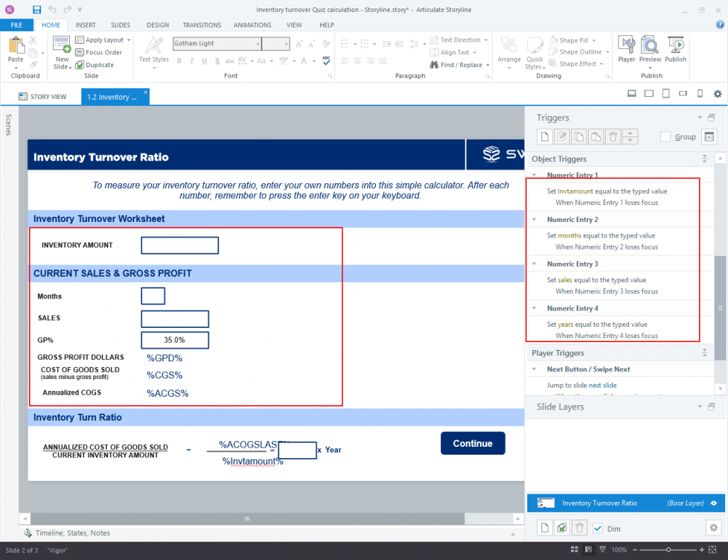Click the Inventory Amount input field
Image resolution: width=728 pixels, height=560 pixels.
click(x=180, y=245)
